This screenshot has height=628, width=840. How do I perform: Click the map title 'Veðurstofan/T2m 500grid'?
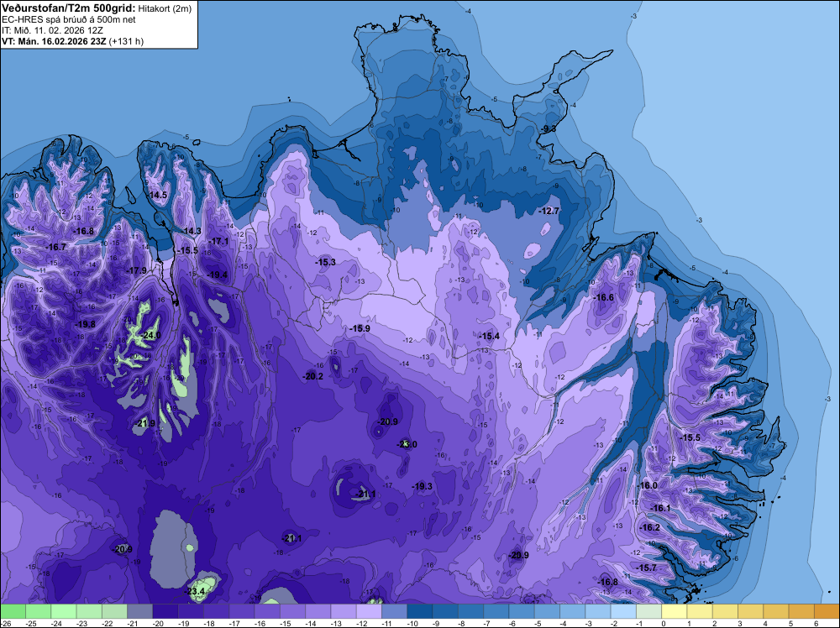(x=69, y=8)
